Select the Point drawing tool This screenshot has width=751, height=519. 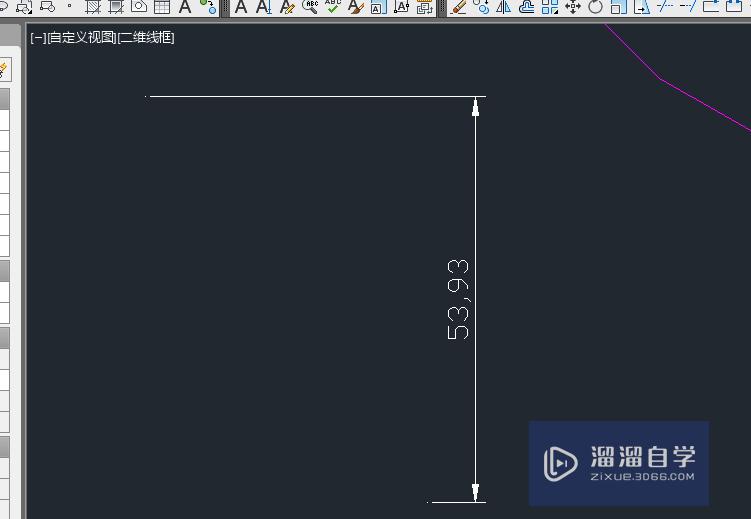[x=69, y=6]
